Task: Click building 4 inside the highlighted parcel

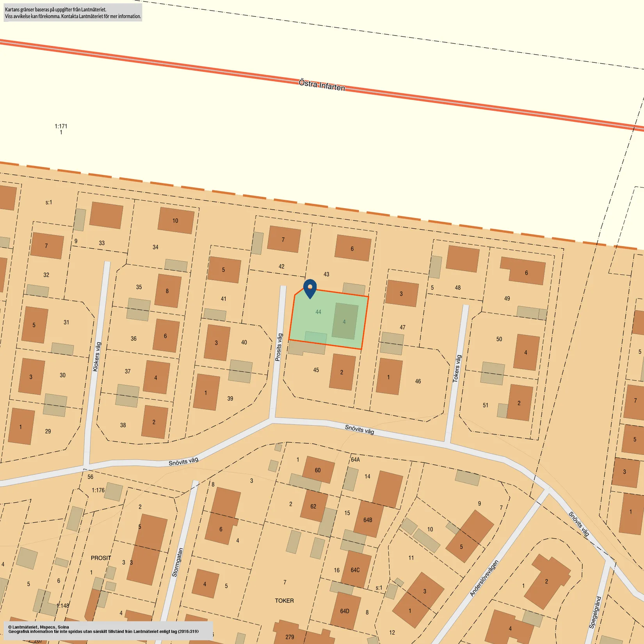Action: (x=345, y=321)
